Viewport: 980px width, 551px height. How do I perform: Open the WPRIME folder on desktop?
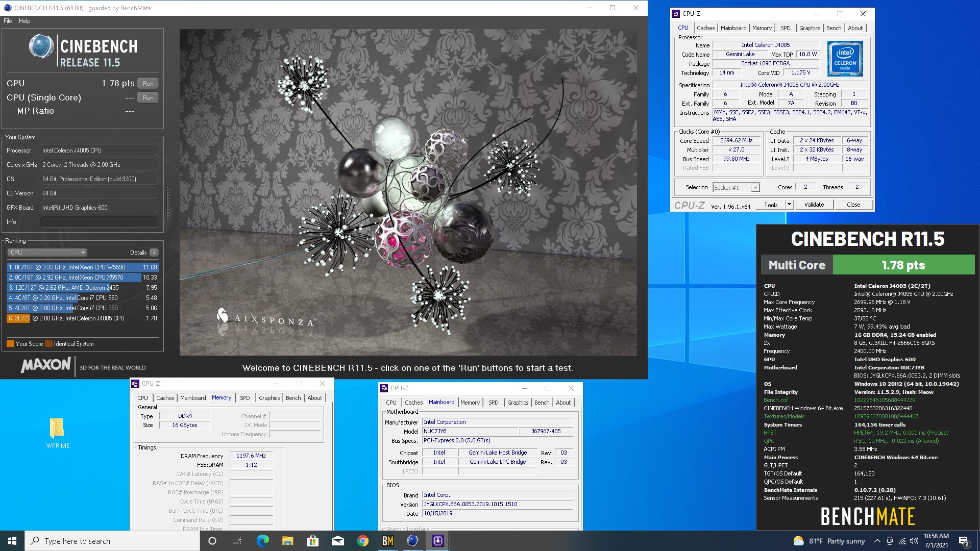58,433
